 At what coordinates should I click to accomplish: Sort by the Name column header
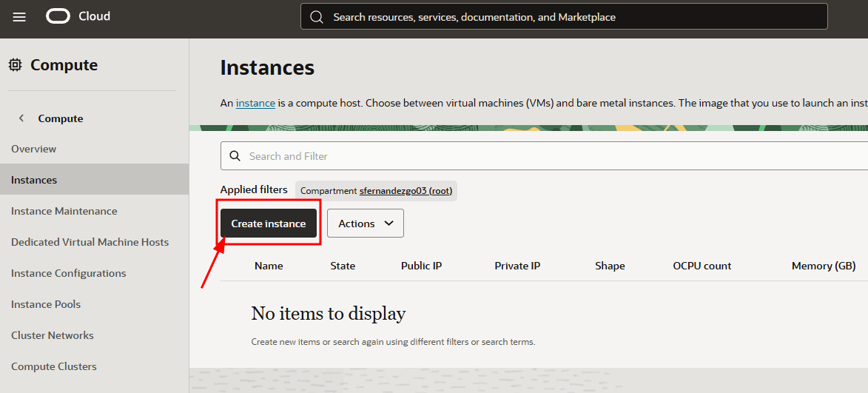[269, 266]
